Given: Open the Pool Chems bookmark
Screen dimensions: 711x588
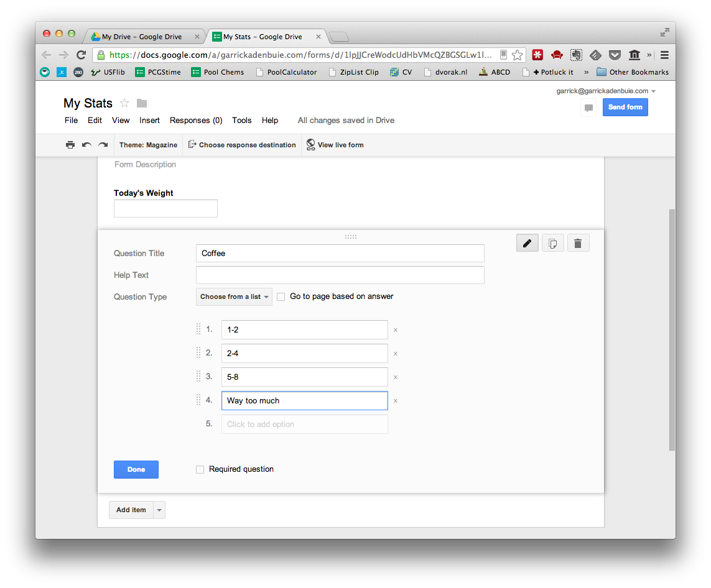Looking at the screenshot, I should coord(218,72).
